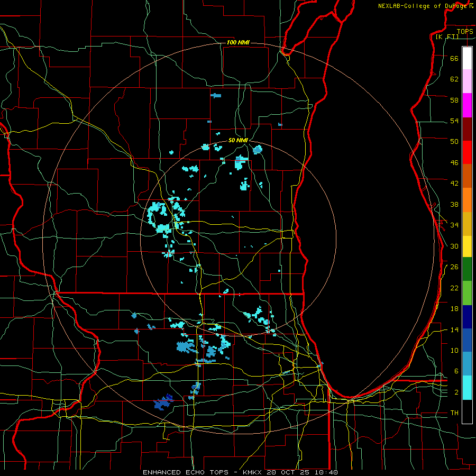Viewport: 476px width, 476px height.
Task: Click the 62 value on legend
Action: pyautogui.click(x=454, y=79)
